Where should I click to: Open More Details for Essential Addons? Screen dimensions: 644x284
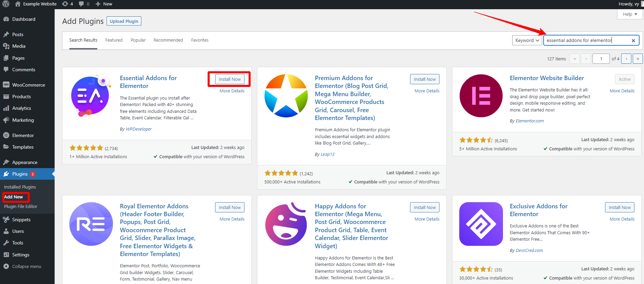click(232, 91)
